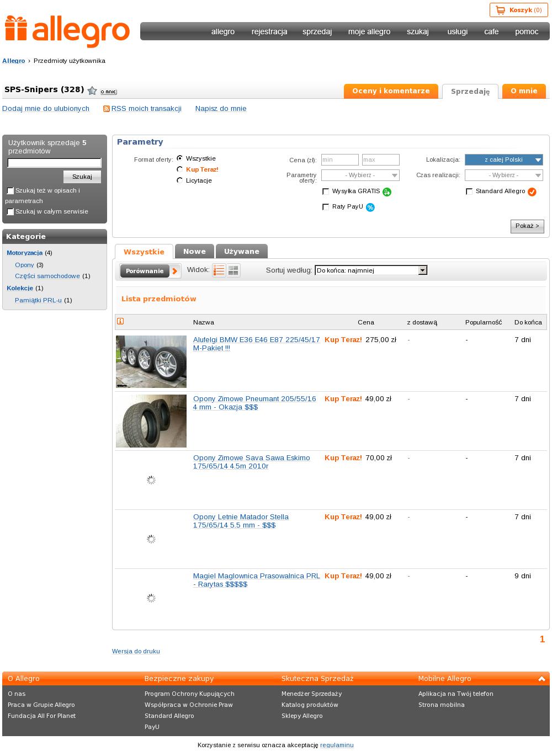This screenshot has height=756, width=552.
Task: Select the Wszystkie items tab
Action: coord(144,252)
